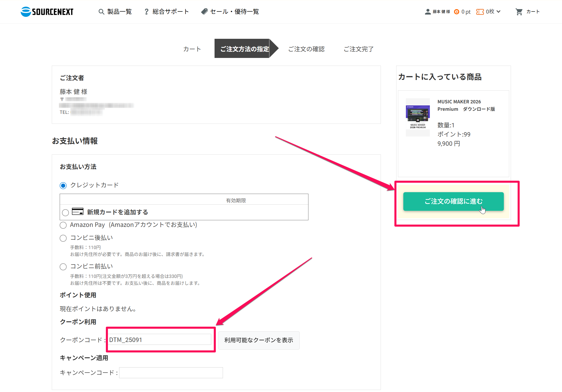Select コンビニ後払い radio button

coord(63,238)
